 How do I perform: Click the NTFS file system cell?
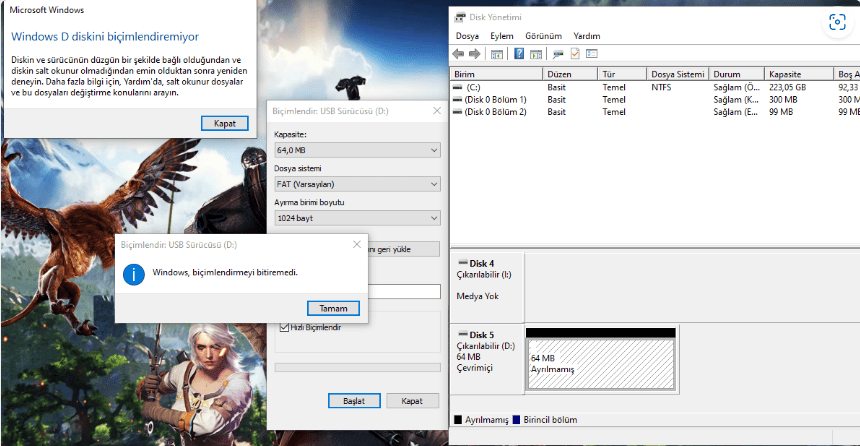tap(661, 87)
